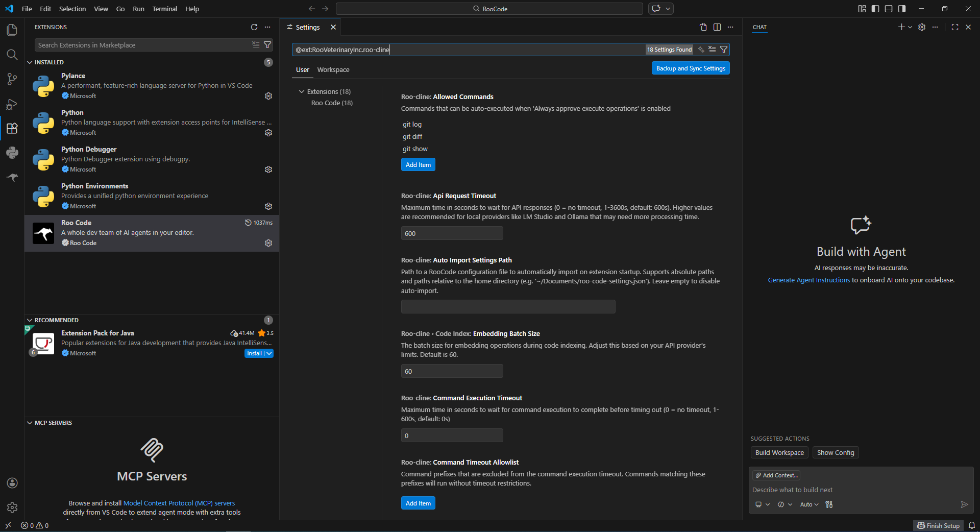This screenshot has height=532, width=980.
Task: Open Source Control view
Action: point(12,79)
